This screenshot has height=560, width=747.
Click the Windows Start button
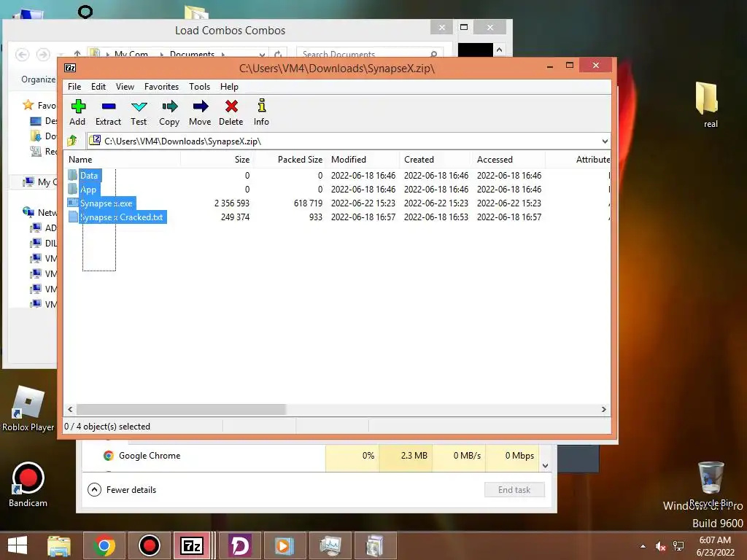click(x=18, y=545)
